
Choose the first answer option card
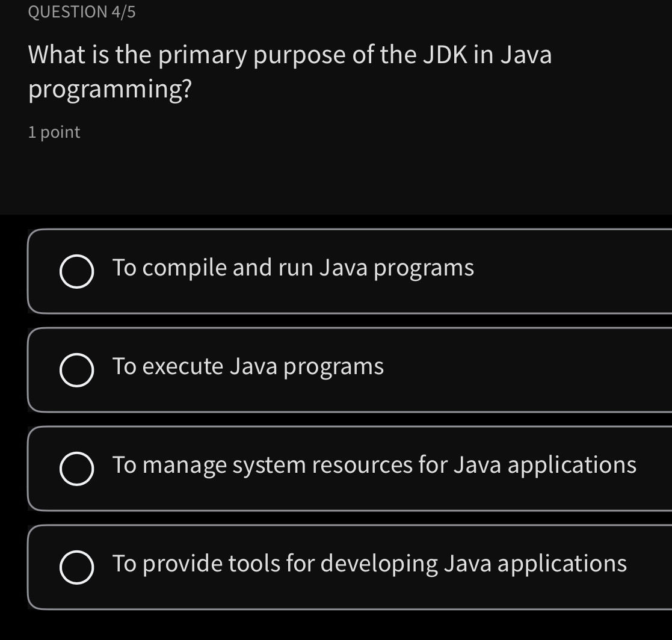[x=336, y=270]
